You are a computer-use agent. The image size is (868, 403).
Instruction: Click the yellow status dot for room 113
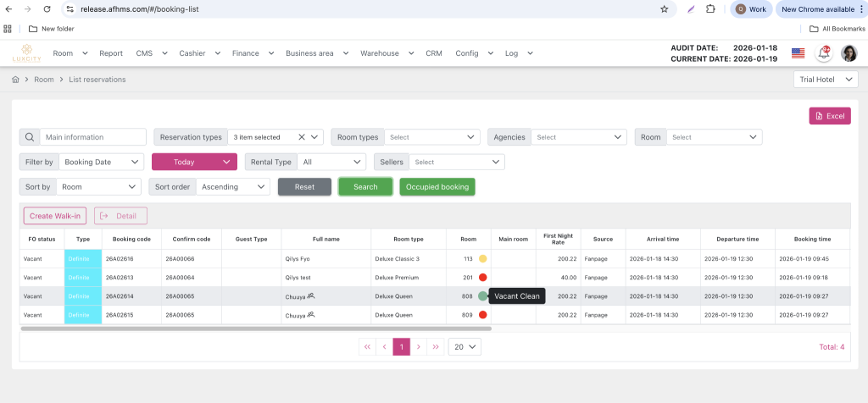click(482, 259)
